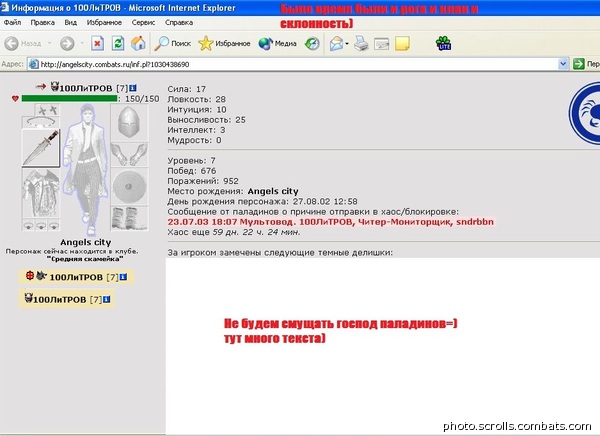
Task: Select the boots equipment slot
Action: pos(129,218)
